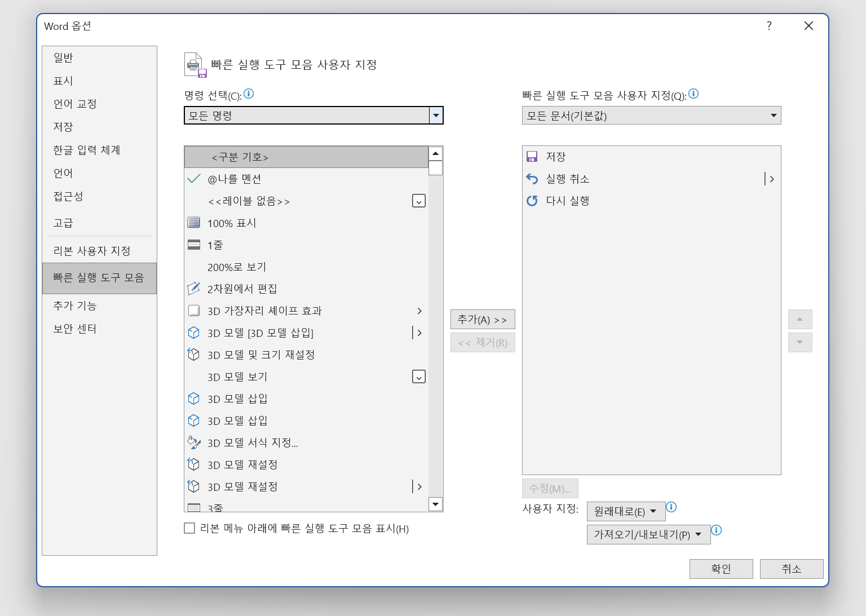Click the 3D 가장자리 셰이프 효과 icon
866x616 pixels.
click(193, 311)
